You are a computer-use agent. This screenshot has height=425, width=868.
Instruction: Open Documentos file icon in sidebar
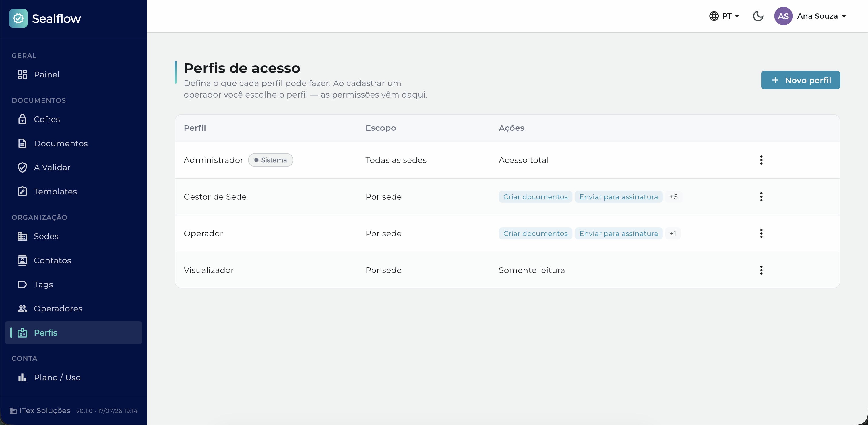pos(22,143)
